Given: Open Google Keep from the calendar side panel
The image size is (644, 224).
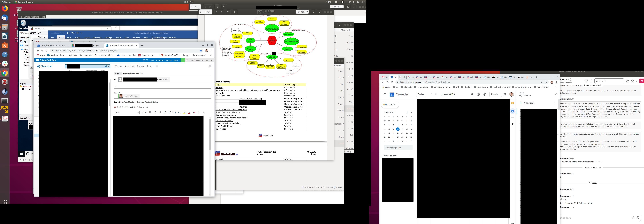Looking at the screenshot, I should (512, 103).
